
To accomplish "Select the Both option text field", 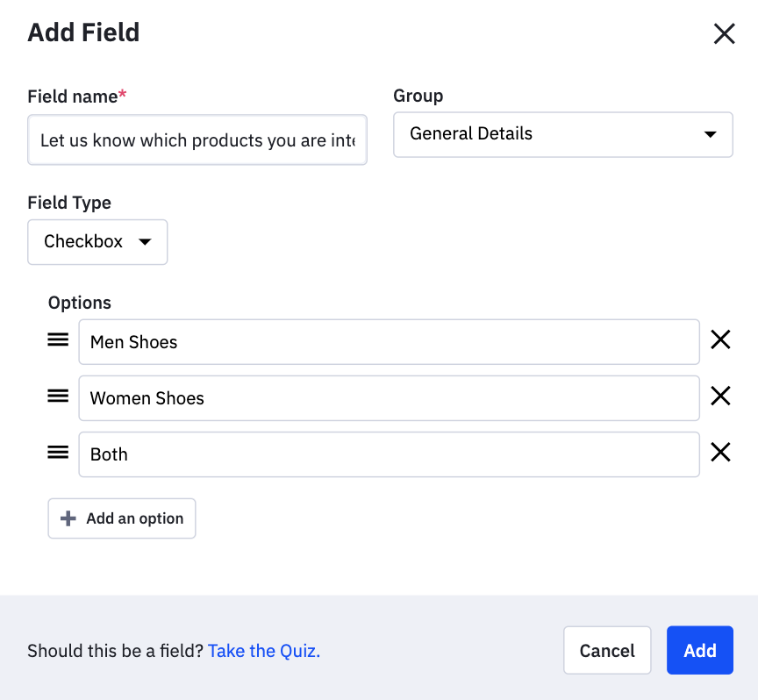I will pos(389,454).
